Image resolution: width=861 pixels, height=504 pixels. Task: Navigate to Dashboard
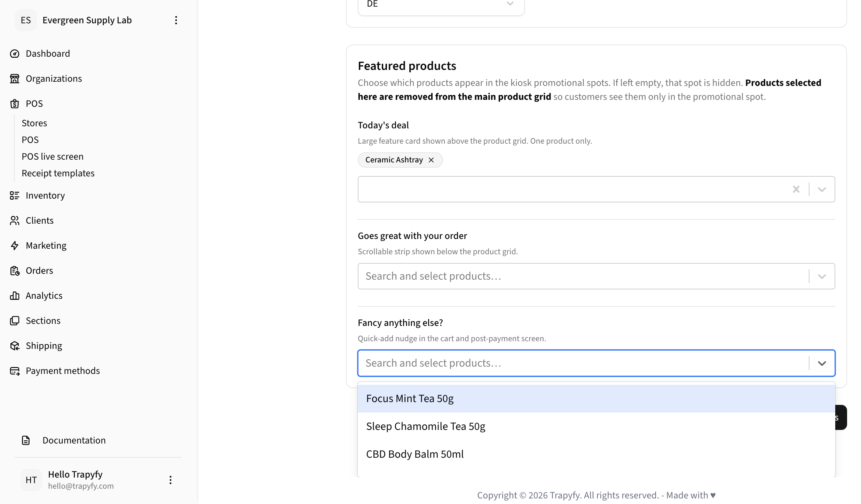coord(48,54)
